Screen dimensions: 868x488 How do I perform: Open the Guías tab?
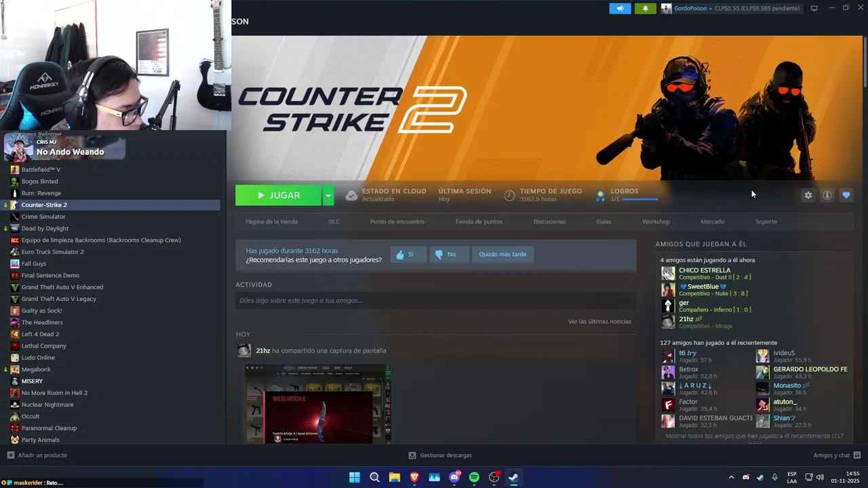tap(604, 222)
